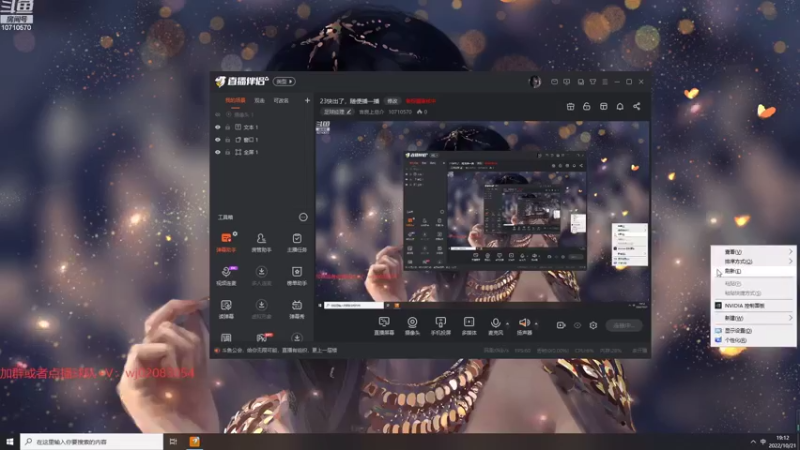This screenshot has height=450, width=800.
Task: Toggle visibility eye of 文本 1 source
Action: (x=218, y=127)
